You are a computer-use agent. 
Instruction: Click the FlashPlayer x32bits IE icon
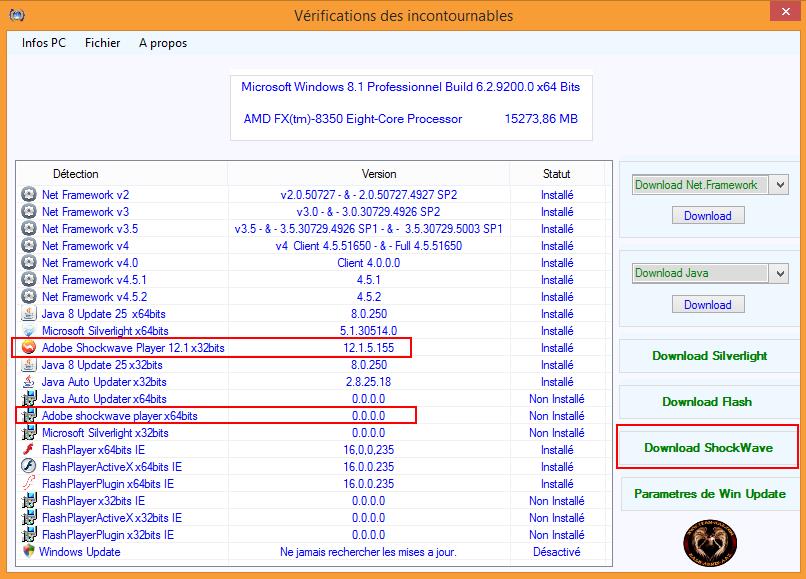coord(29,500)
